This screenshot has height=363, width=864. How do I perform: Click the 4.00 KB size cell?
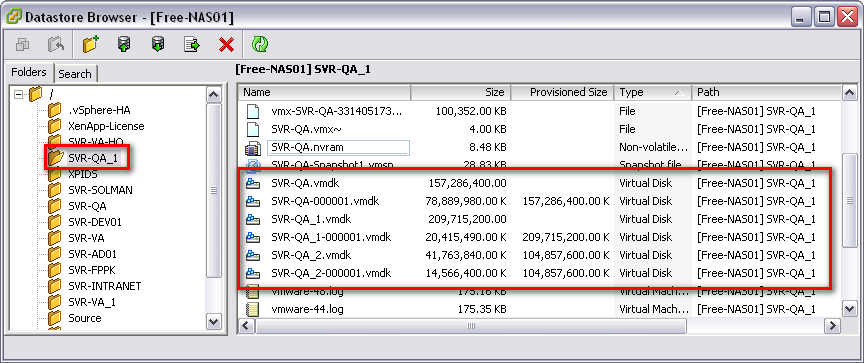click(x=488, y=129)
